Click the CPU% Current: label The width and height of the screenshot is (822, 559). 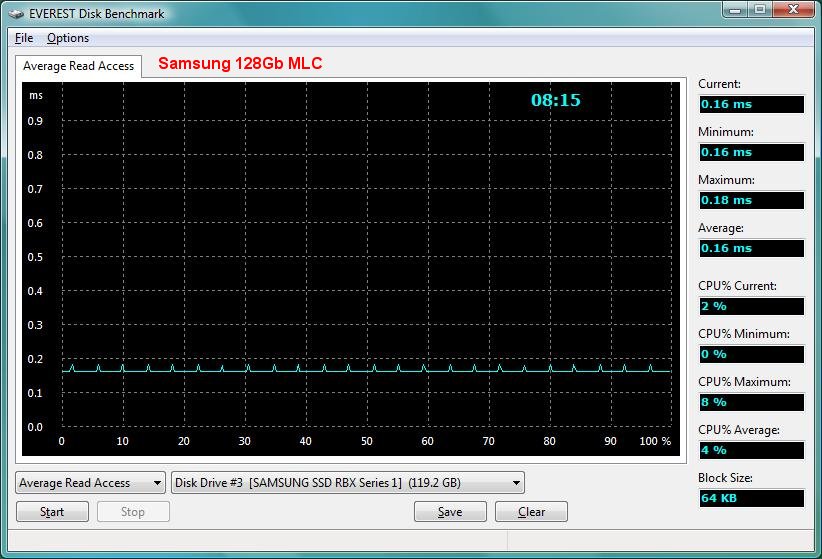coord(737,286)
